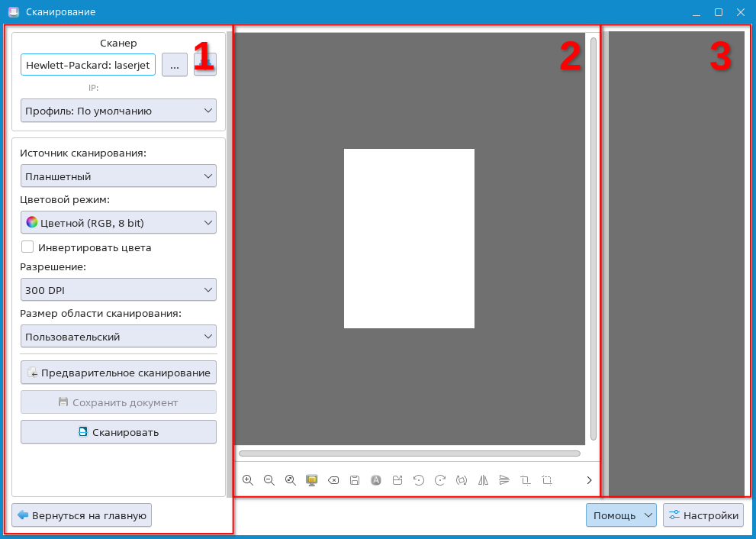Image resolution: width=756 pixels, height=539 pixels.
Task: Click the crop tool icon
Action: (x=525, y=480)
